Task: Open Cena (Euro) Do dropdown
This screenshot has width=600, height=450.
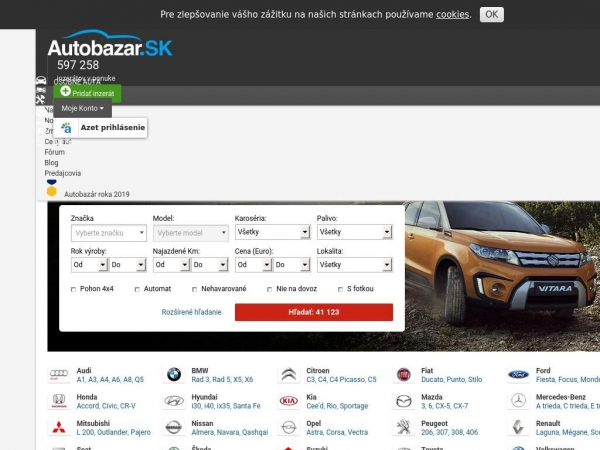Action: (x=292, y=265)
